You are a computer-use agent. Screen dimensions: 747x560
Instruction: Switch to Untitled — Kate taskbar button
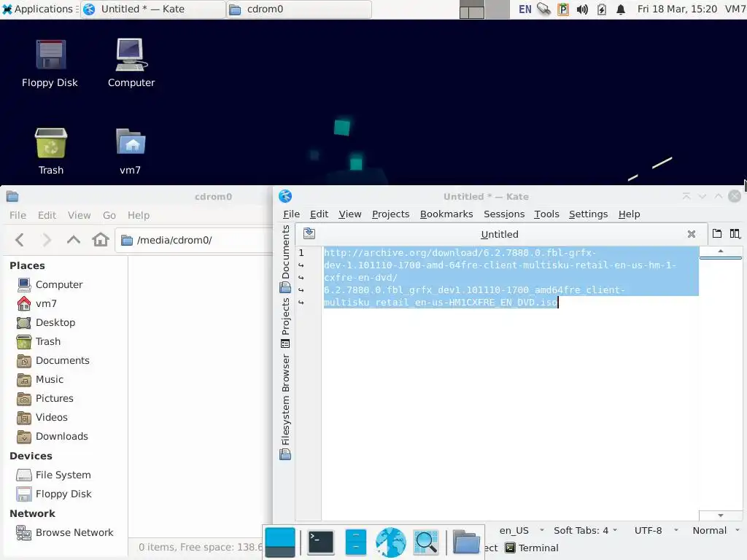pyautogui.click(x=153, y=9)
